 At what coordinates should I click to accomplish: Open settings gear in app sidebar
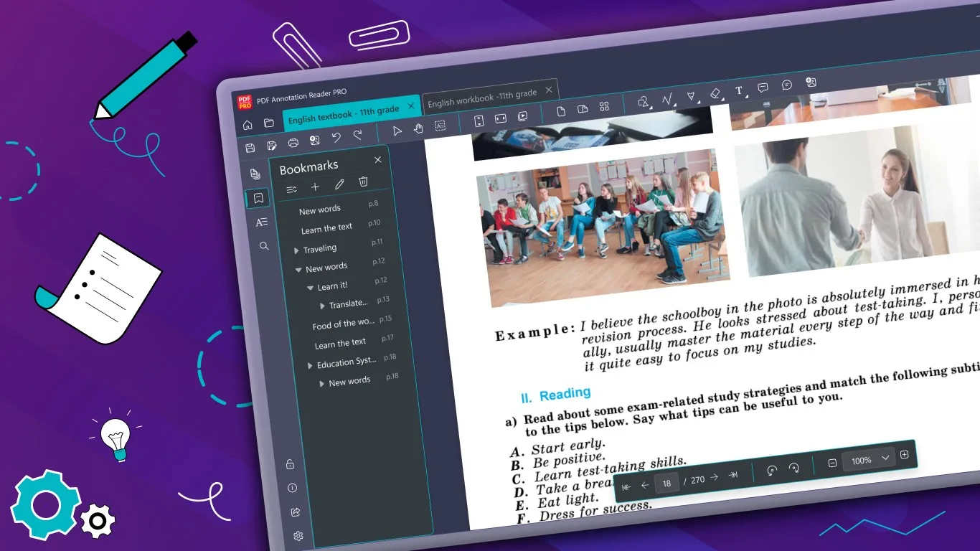pos(298,536)
